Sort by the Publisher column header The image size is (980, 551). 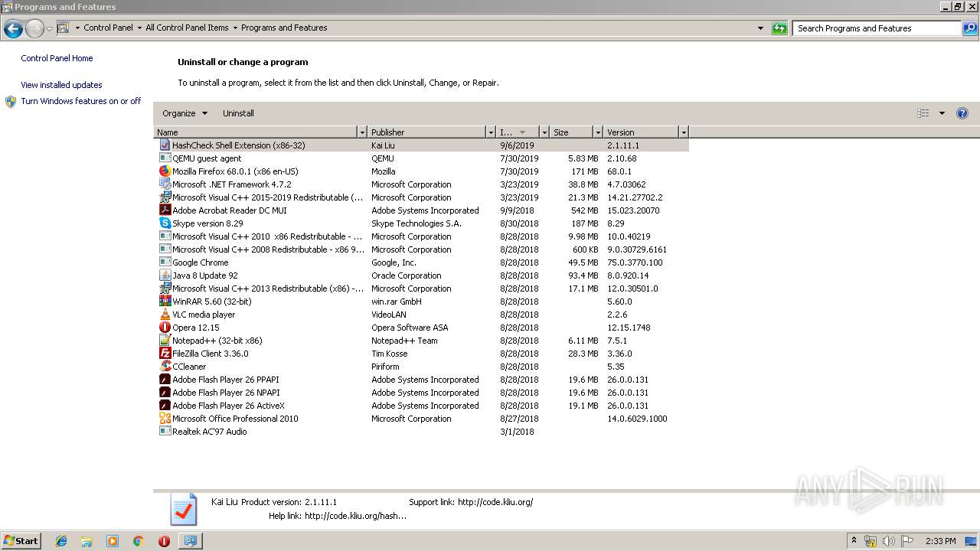(426, 132)
